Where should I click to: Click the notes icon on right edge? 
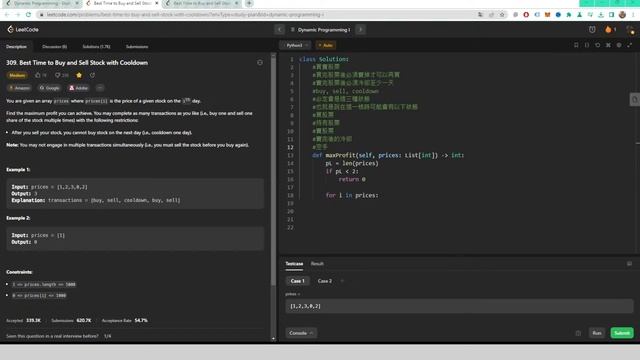635,99
